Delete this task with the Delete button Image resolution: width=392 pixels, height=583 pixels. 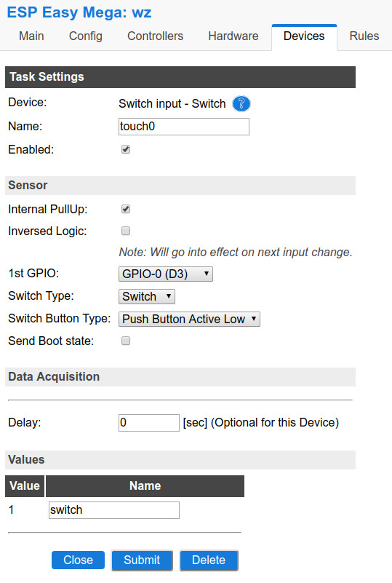click(x=209, y=560)
